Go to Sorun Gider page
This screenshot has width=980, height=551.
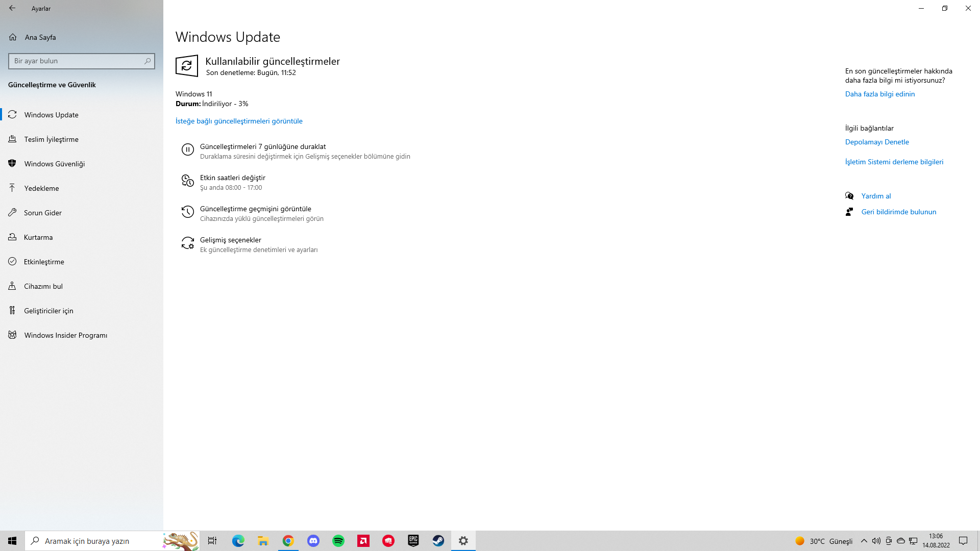click(42, 213)
